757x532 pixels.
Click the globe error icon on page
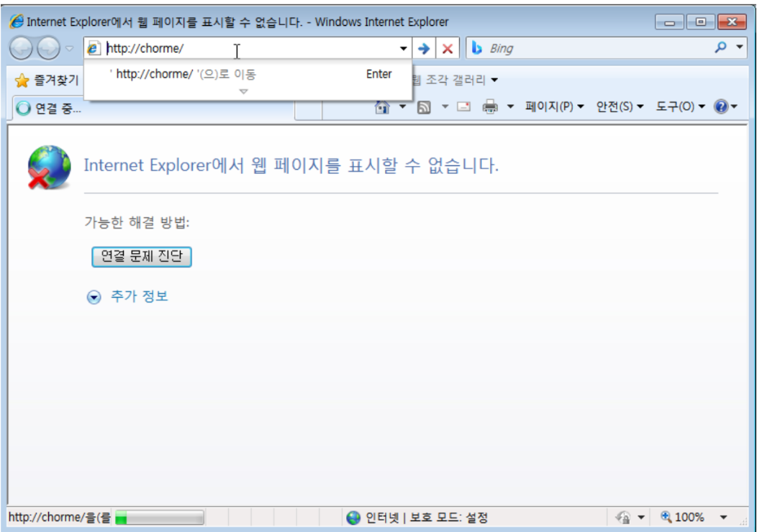click(x=49, y=167)
